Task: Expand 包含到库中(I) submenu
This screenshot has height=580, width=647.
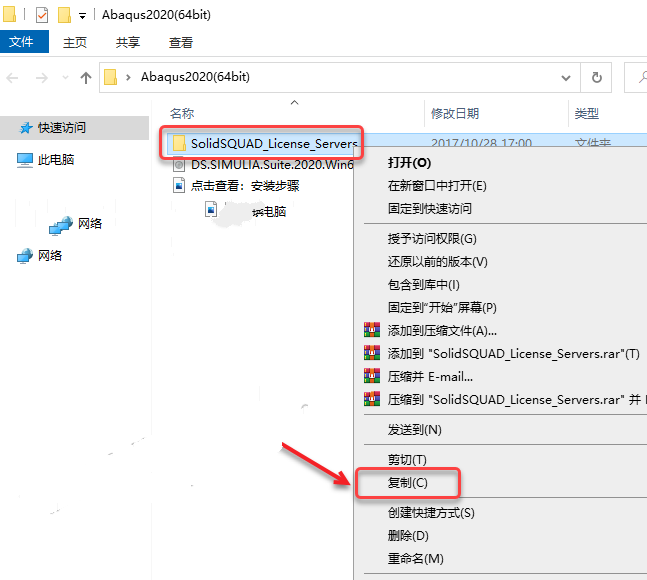Action: pos(423,285)
